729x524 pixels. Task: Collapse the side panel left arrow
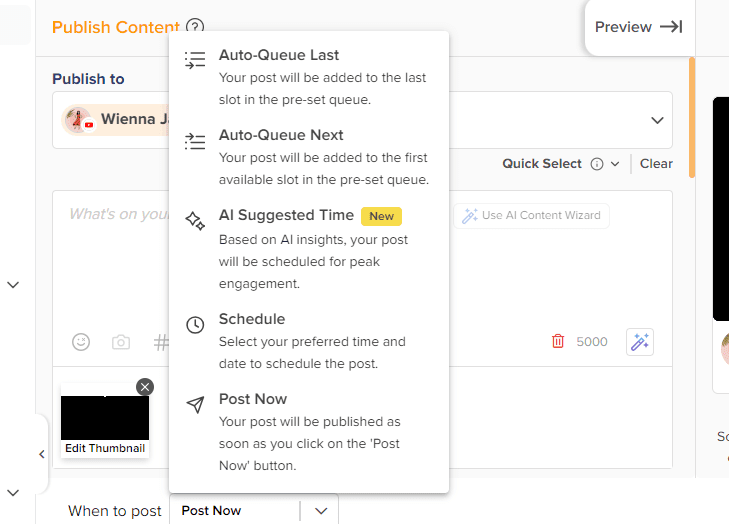pos(41,454)
